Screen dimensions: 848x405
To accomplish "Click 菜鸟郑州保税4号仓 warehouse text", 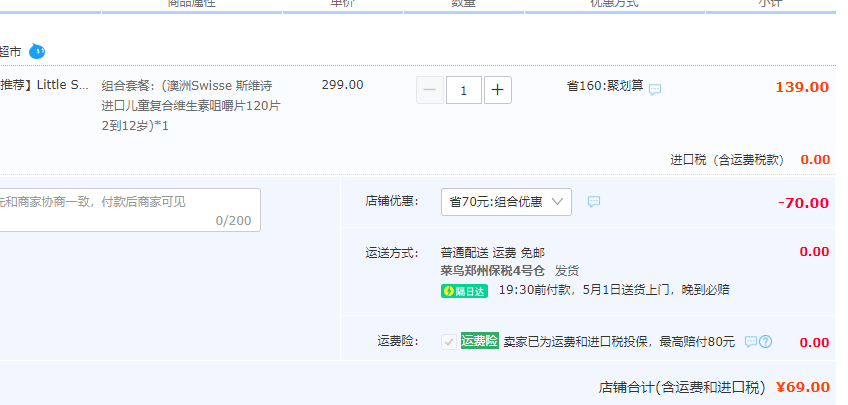I will pos(493,271).
